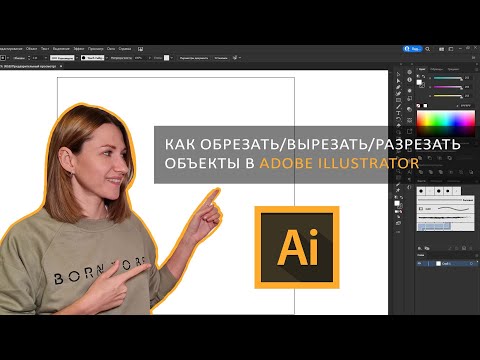Image resolution: width=480 pixels, height=360 pixels.
Task: Select the Rotate tool
Action: [x=398, y=119]
